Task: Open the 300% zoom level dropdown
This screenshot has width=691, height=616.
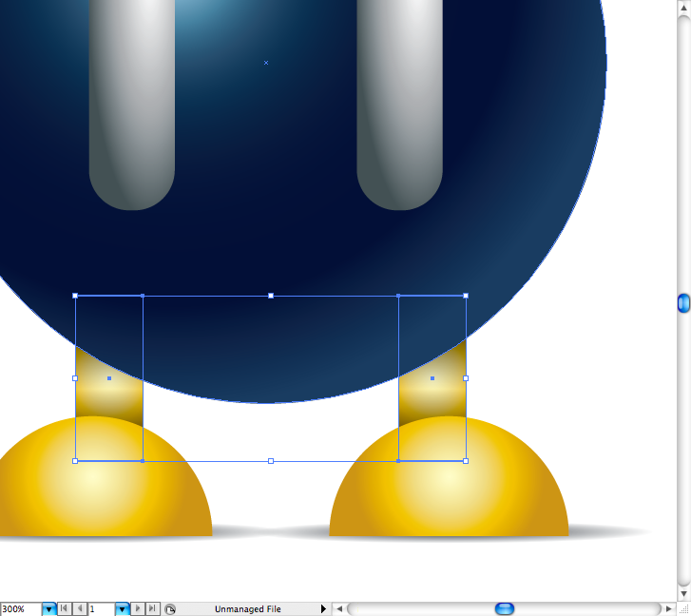Action: click(48, 608)
